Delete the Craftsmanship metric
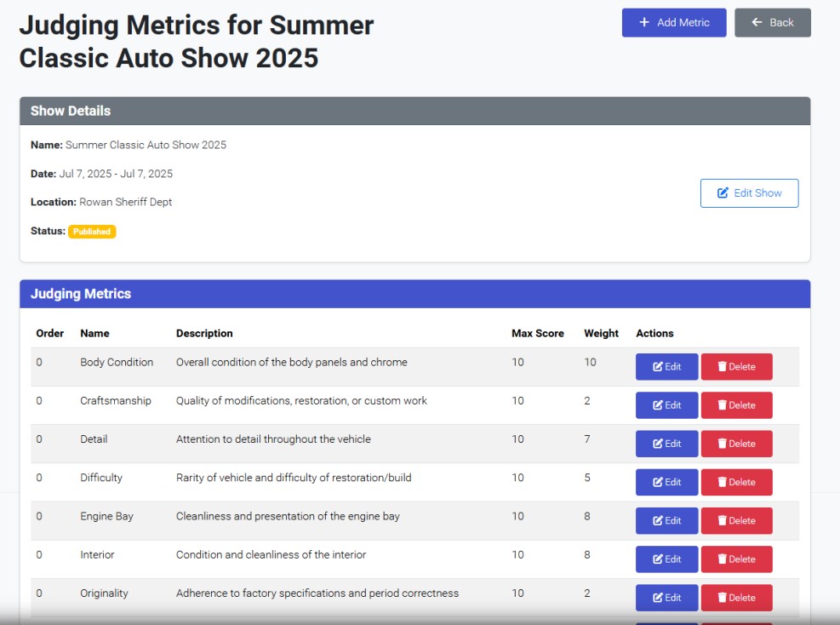 point(737,404)
